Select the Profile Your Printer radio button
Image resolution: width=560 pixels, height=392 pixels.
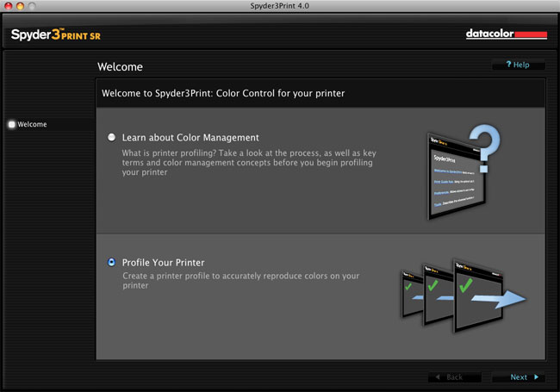[x=111, y=263]
